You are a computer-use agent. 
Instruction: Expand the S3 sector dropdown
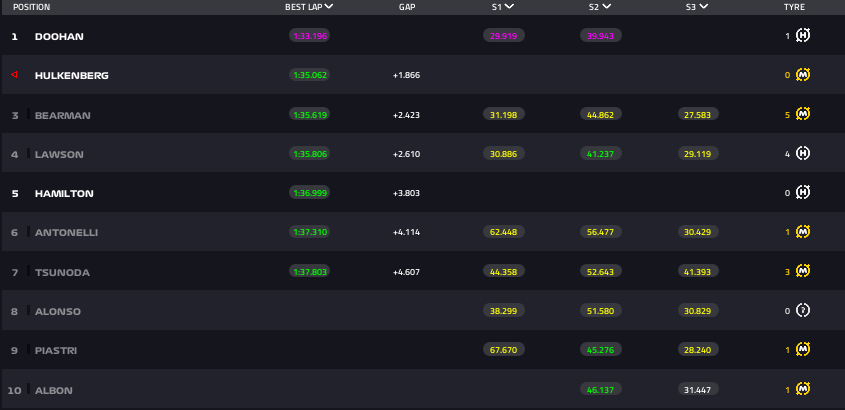pyautogui.click(x=704, y=6)
